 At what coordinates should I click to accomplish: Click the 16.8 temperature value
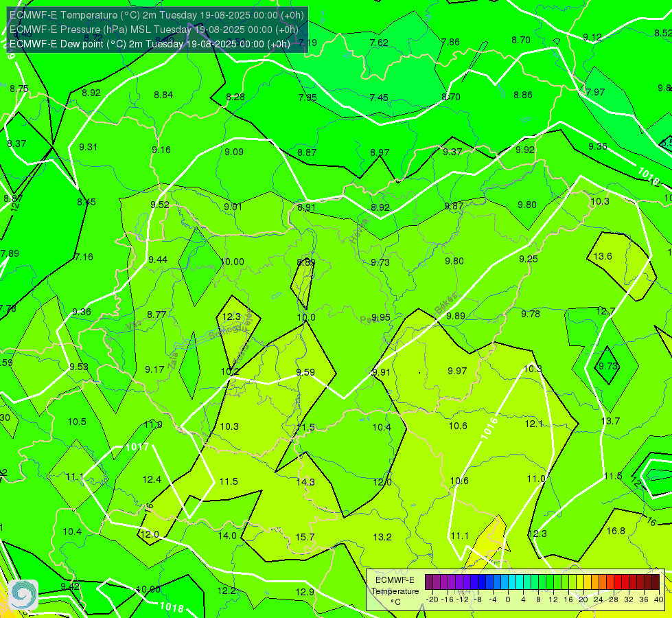(616, 531)
